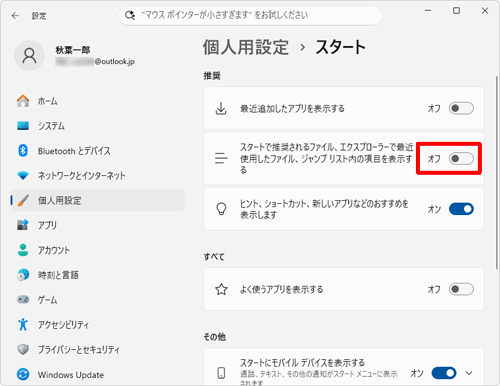
Task: Toggle スタートにモバイルデバイスを表示する switch
Action: click(444, 373)
